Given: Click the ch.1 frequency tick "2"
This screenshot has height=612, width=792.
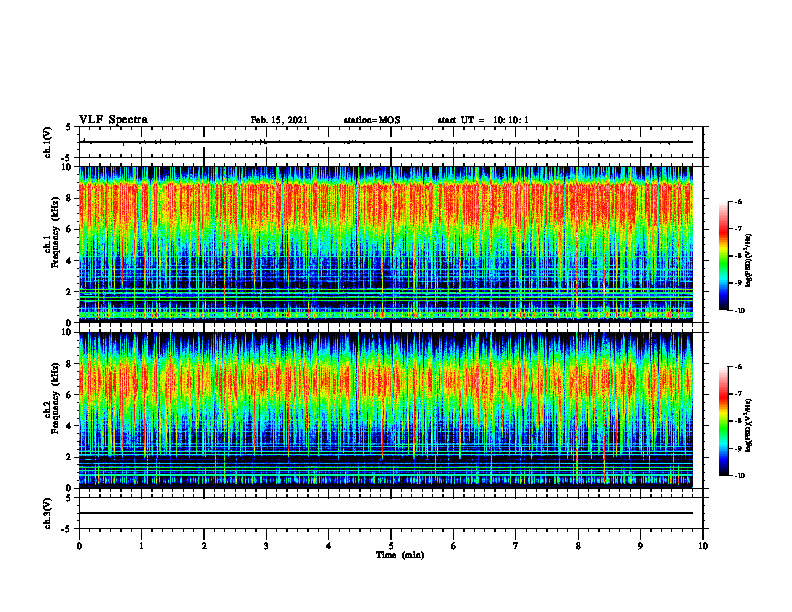Looking at the screenshot, I should click(71, 292).
